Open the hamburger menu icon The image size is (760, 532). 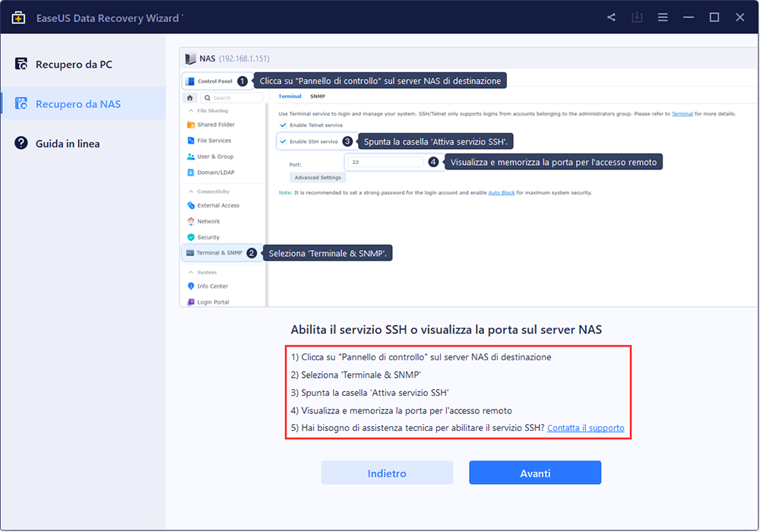[663, 17]
